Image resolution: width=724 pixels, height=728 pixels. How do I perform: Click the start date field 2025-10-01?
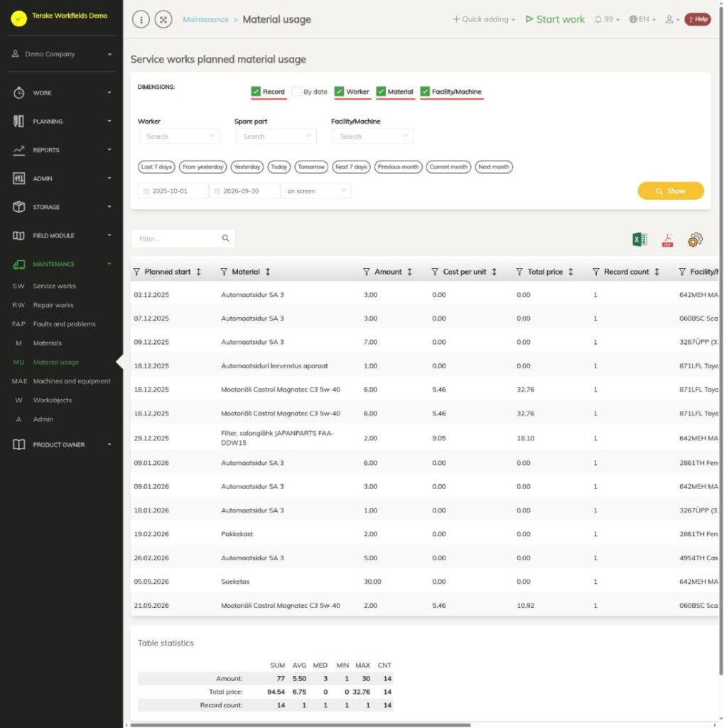coord(173,191)
